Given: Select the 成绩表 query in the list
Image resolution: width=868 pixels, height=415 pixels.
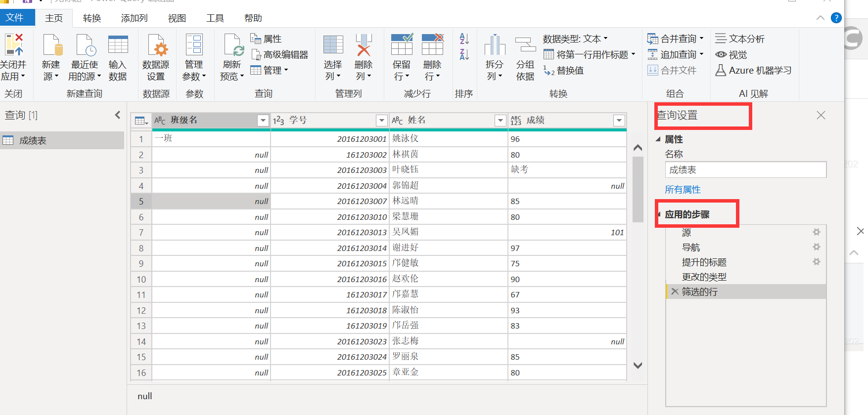Looking at the screenshot, I should (x=62, y=140).
